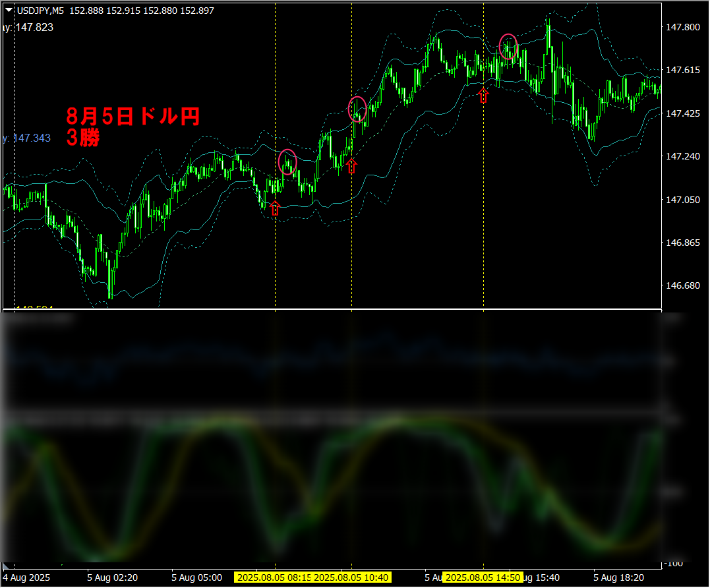Click the red up arrow near the 14:50 line
The image size is (710, 588).
click(484, 96)
